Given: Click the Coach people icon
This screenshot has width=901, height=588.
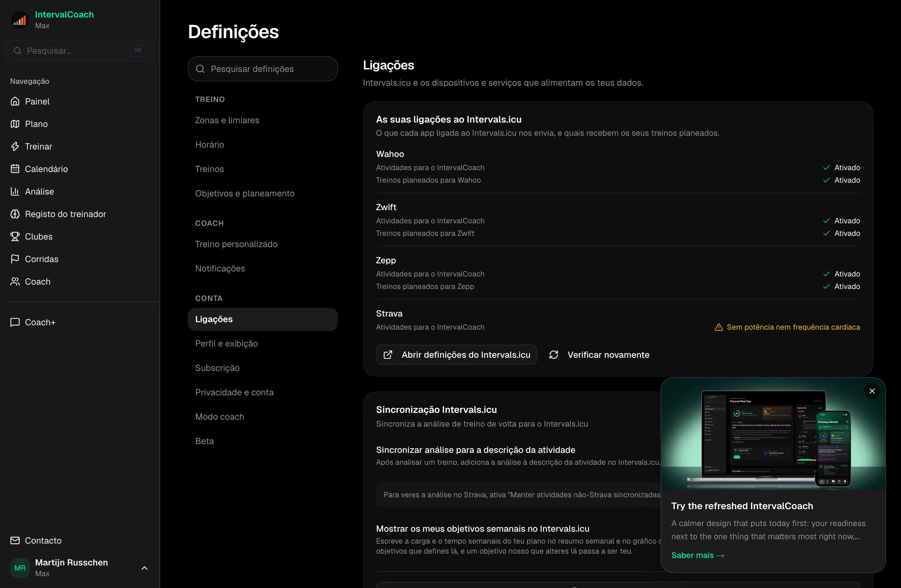Looking at the screenshot, I should (15, 281).
